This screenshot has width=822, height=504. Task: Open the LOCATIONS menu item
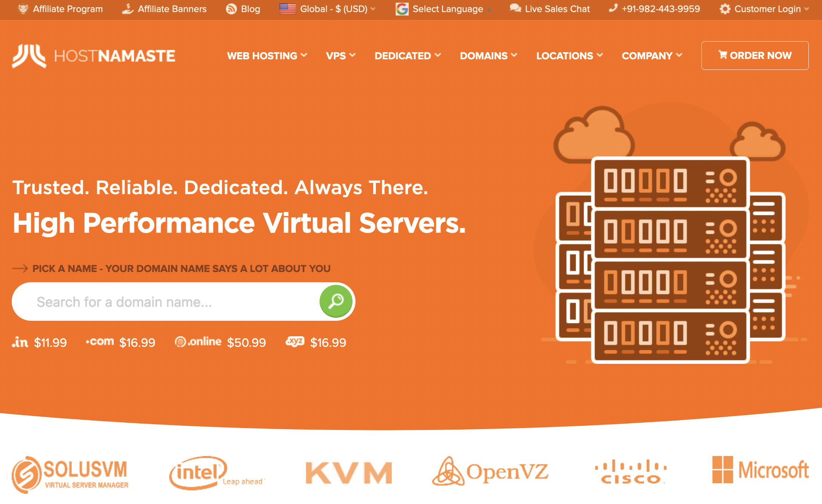[565, 56]
